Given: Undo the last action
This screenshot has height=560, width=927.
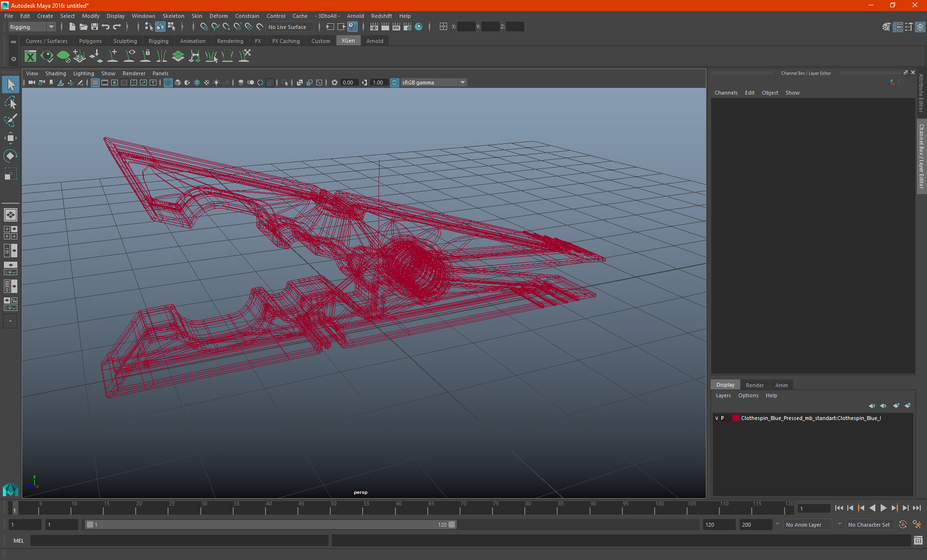Looking at the screenshot, I should click(106, 27).
